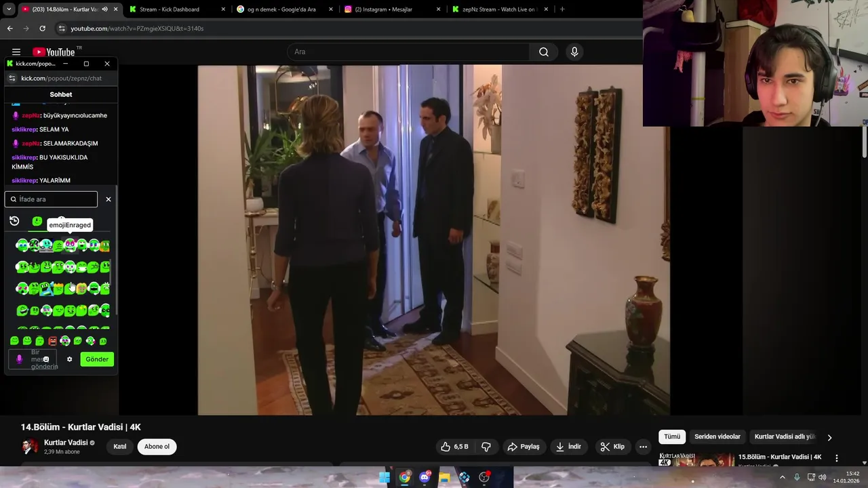Select the Tümü filter chip
The height and width of the screenshot is (488, 868).
pos(672,436)
